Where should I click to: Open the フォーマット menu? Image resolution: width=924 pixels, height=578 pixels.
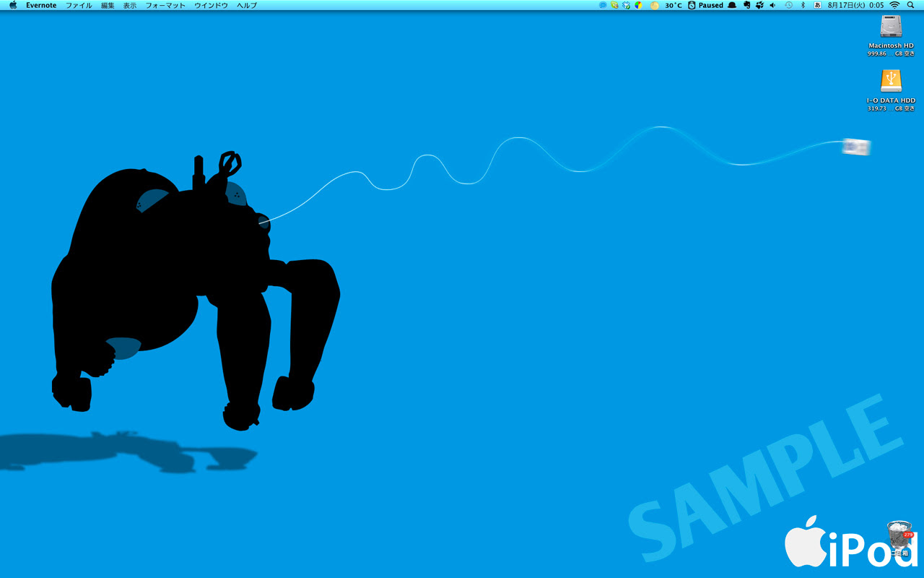165,5
